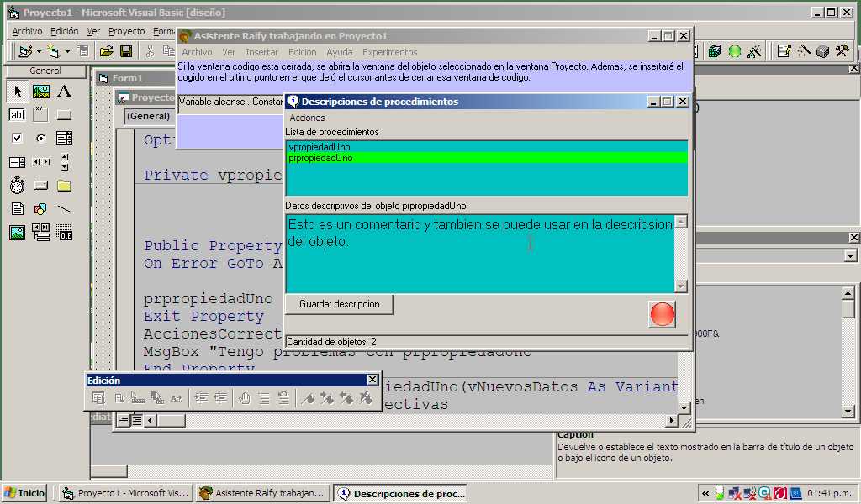The height and width of the screenshot is (504, 861).
Task: Choose the FileListBox control in the toolbox
Action: [18, 209]
